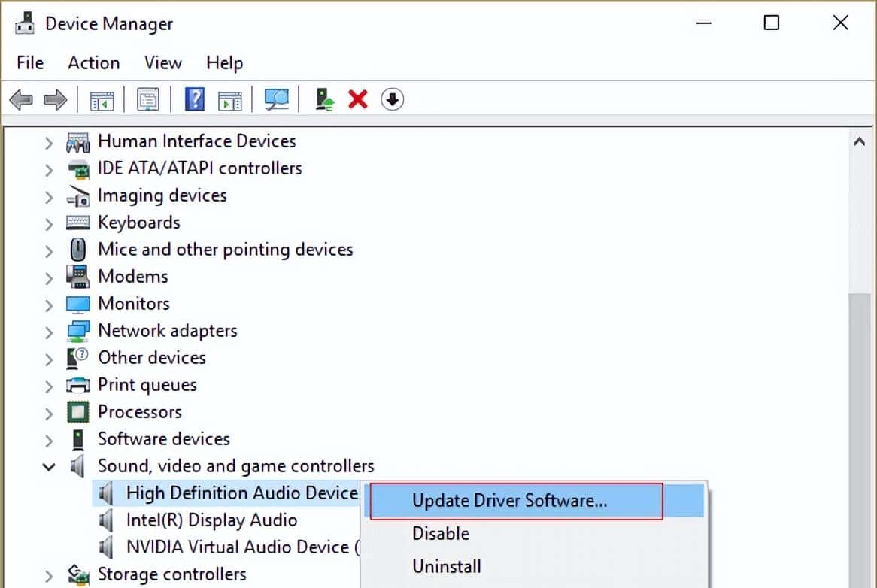Viewport: 877px width, 588px height.
Task: Select Uninstall in the context menu
Action: tap(447, 567)
